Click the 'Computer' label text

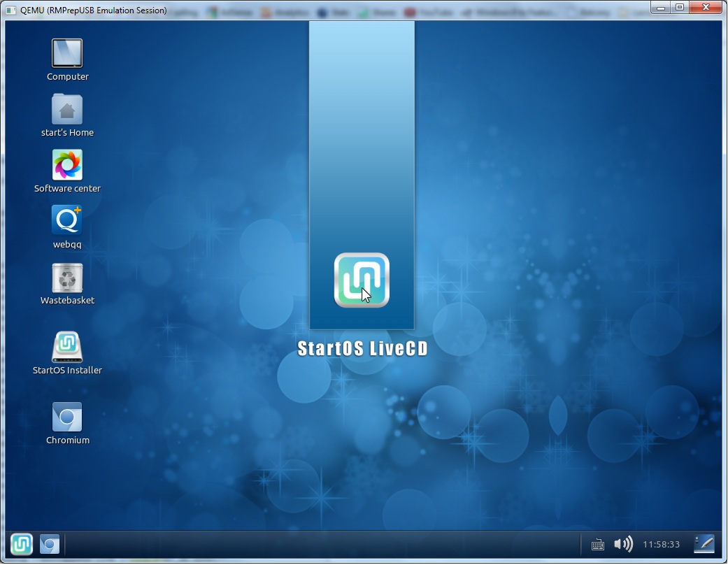tap(67, 77)
